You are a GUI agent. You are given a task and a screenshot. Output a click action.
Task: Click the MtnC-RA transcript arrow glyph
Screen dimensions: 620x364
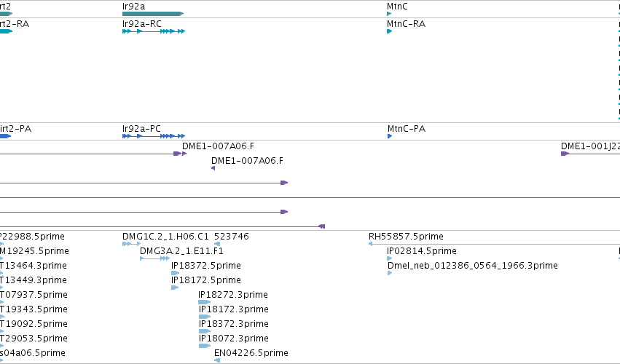point(390,31)
